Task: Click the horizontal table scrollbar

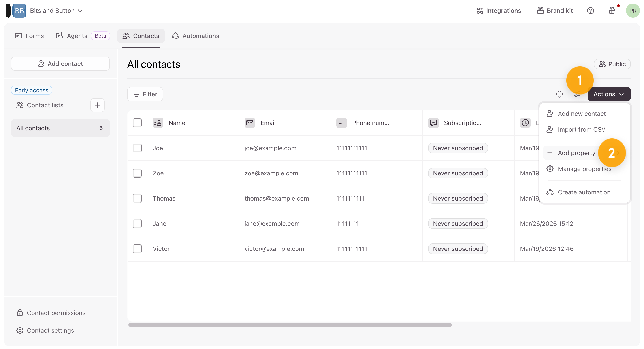Action: [290, 325]
